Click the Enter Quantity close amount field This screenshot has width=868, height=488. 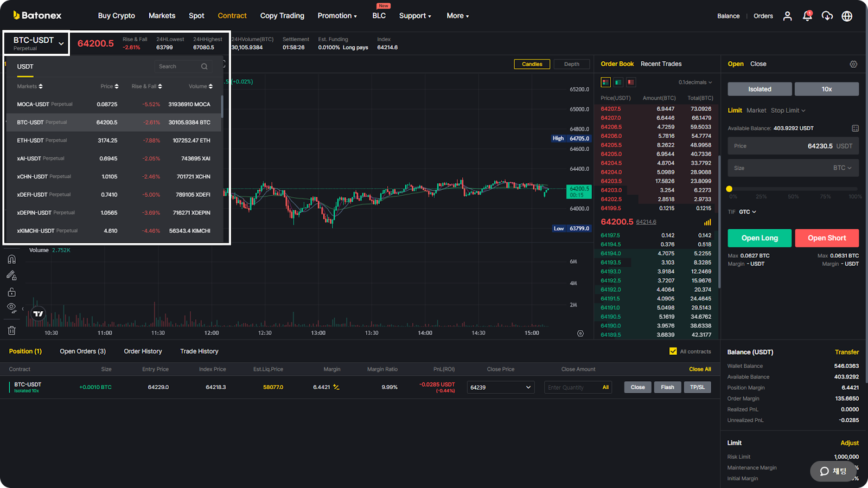(578, 387)
